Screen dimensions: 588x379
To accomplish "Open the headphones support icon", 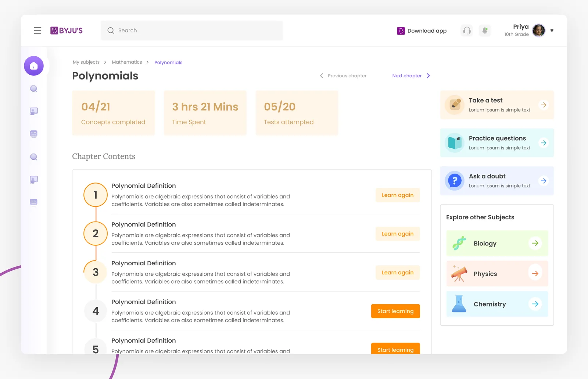I will 467,31.
